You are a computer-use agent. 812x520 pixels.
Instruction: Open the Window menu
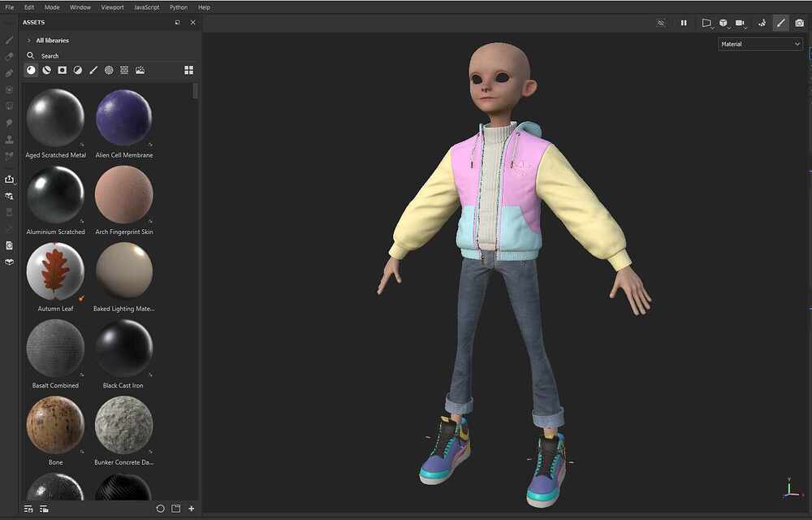point(80,7)
